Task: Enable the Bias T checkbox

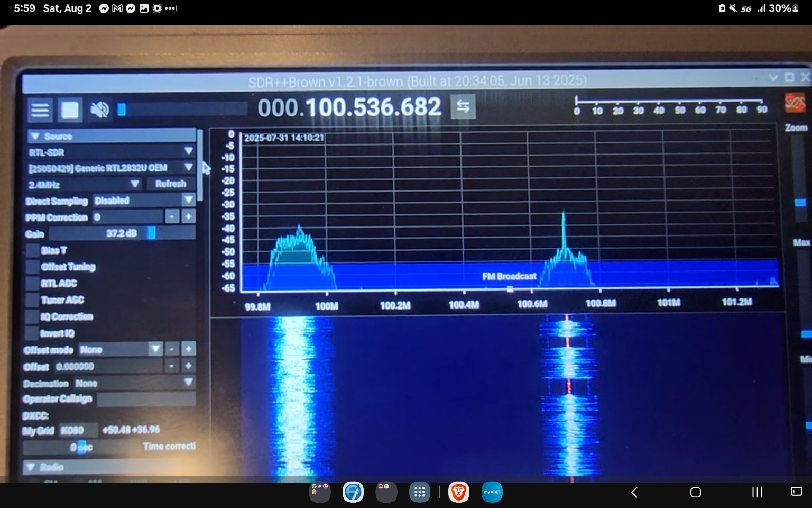Action: tap(33, 250)
